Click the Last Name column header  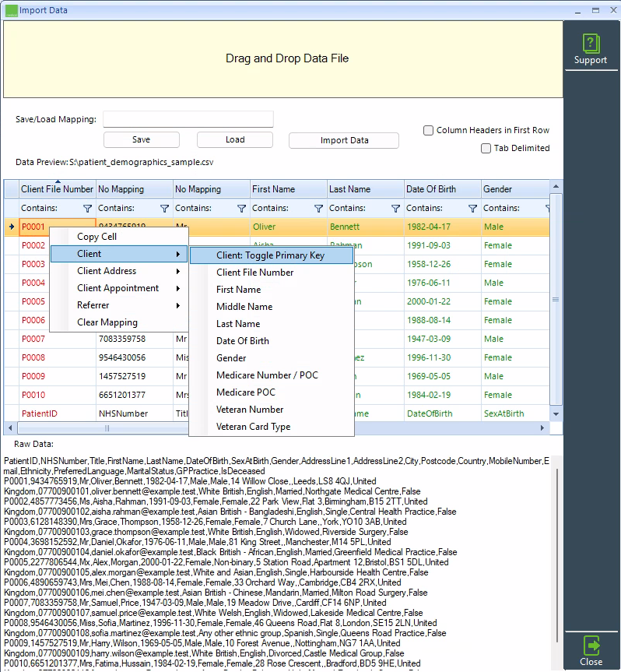pos(365,189)
